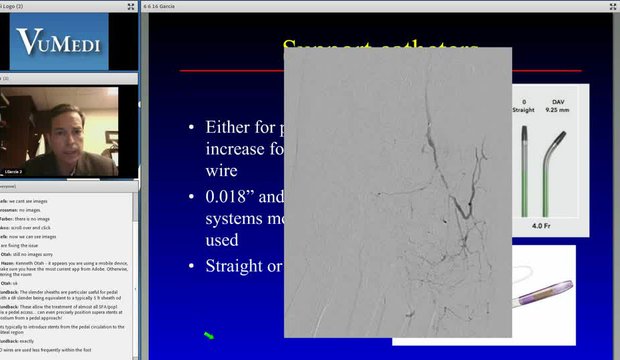Image resolution: width=620 pixels, height=360 pixels.
Task: Click the VuMedi logo image
Action: 59,41
